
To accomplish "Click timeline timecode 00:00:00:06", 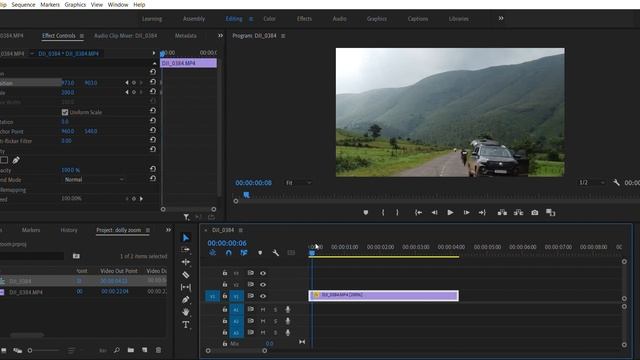I will (227, 243).
